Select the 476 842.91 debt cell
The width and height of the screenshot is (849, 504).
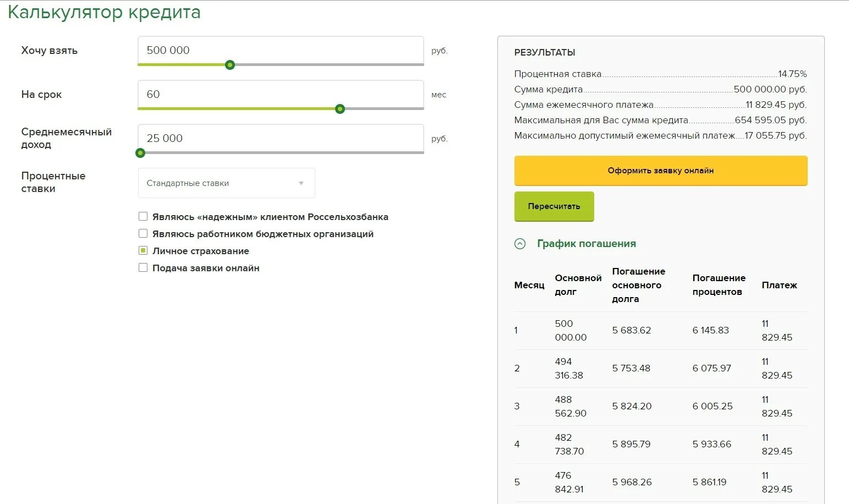(569, 482)
